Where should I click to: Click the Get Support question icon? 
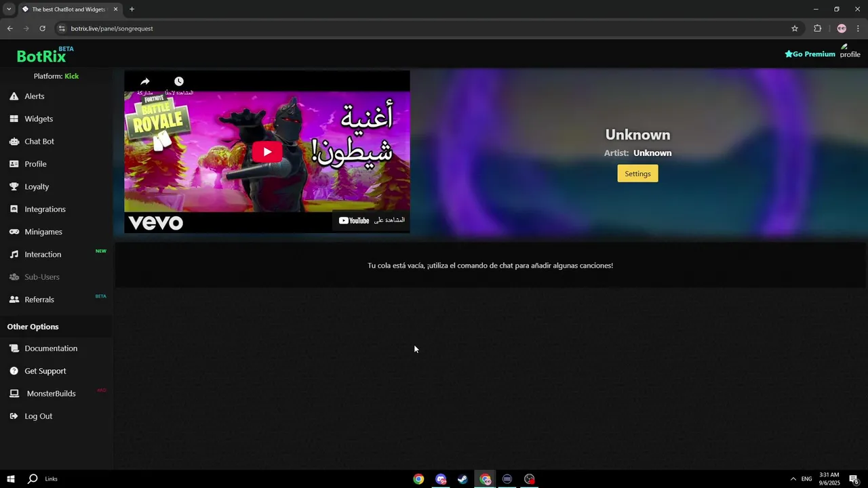click(14, 371)
